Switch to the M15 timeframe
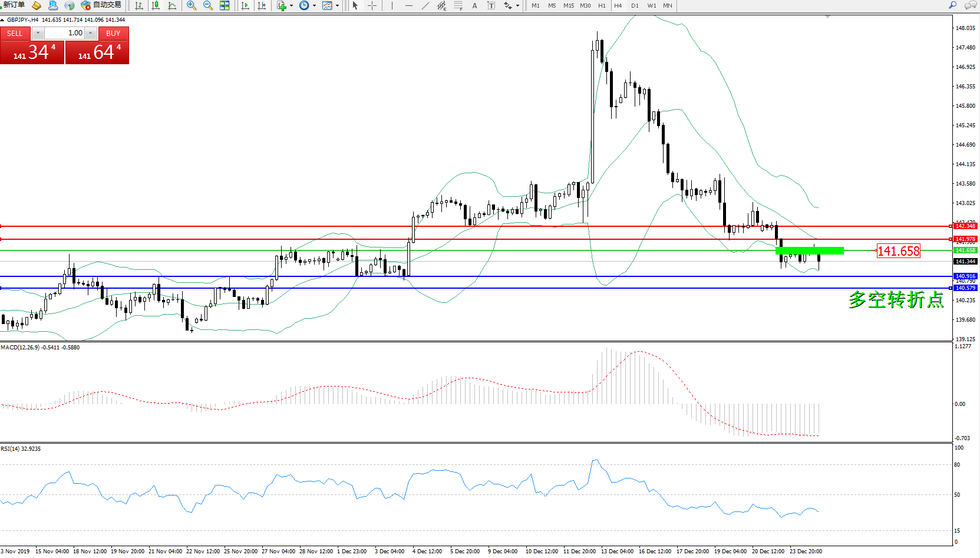 (x=568, y=5)
